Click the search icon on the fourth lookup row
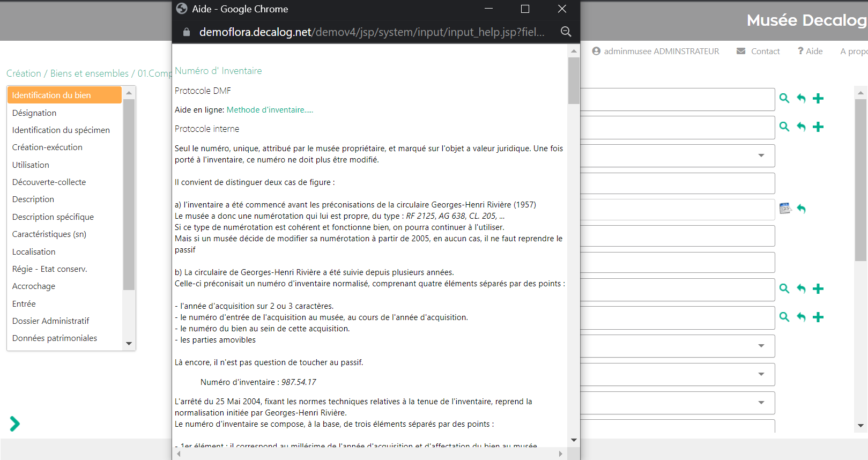This screenshot has width=868, height=460. tap(784, 317)
